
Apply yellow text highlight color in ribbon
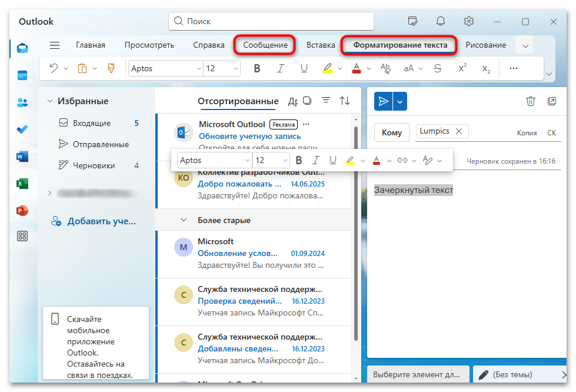[328, 68]
